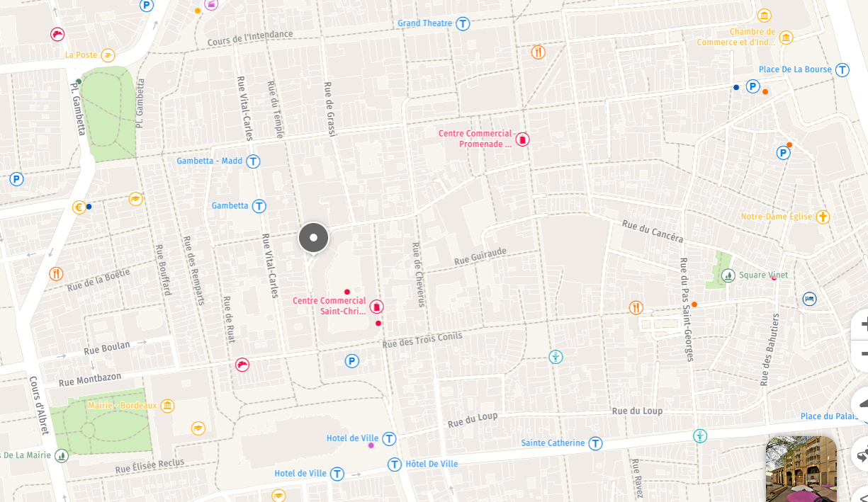Click the restaurant icon near Rue de la Boëtie

pyautogui.click(x=56, y=273)
